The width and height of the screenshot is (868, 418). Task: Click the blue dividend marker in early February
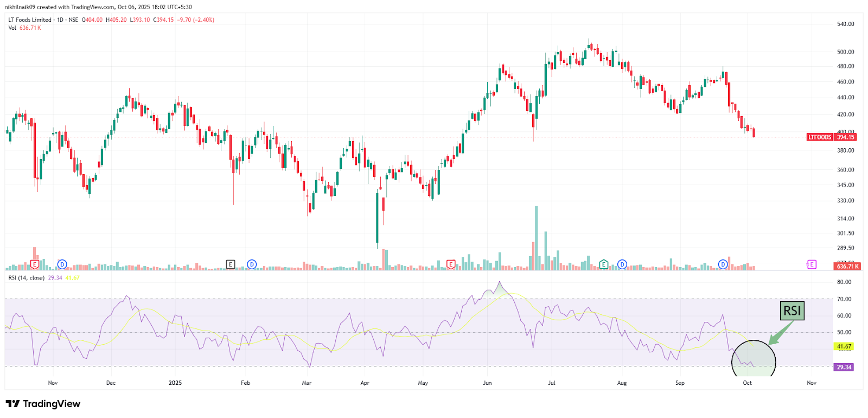coord(252,264)
